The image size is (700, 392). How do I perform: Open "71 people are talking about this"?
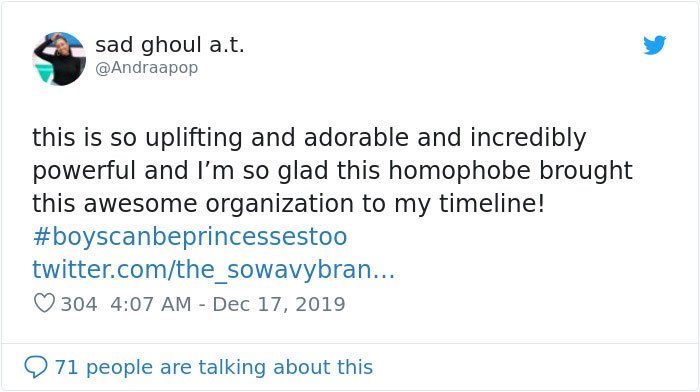pyautogui.click(x=213, y=367)
